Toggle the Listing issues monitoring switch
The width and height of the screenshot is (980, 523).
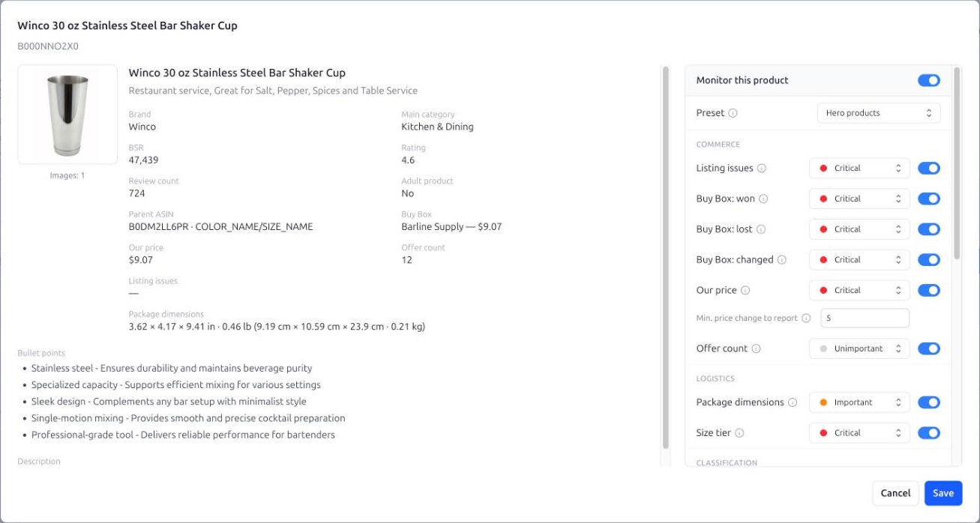coord(929,169)
